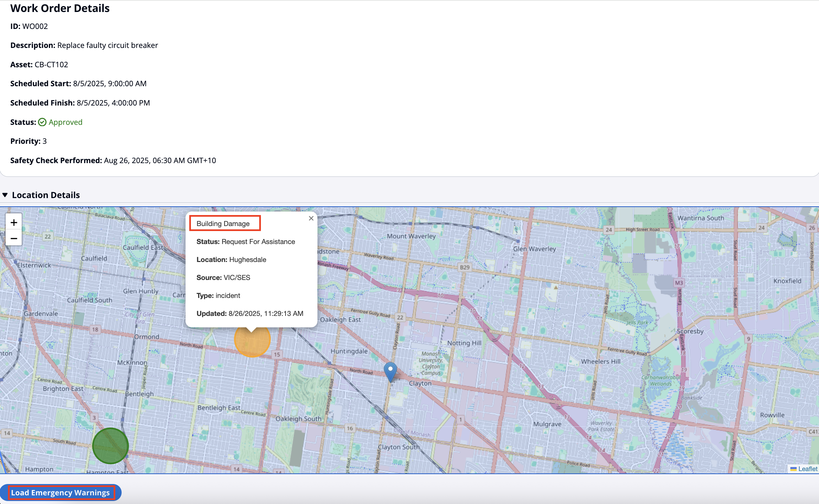Click the green circle marker near Hampton
Image resolution: width=819 pixels, height=504 pixels.
coord(110,446)
